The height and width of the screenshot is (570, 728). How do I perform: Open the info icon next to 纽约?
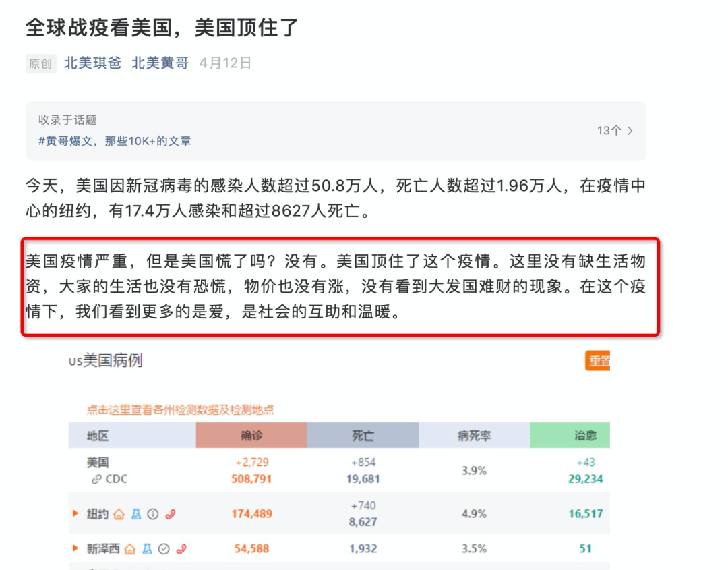[x=152, y=514]
